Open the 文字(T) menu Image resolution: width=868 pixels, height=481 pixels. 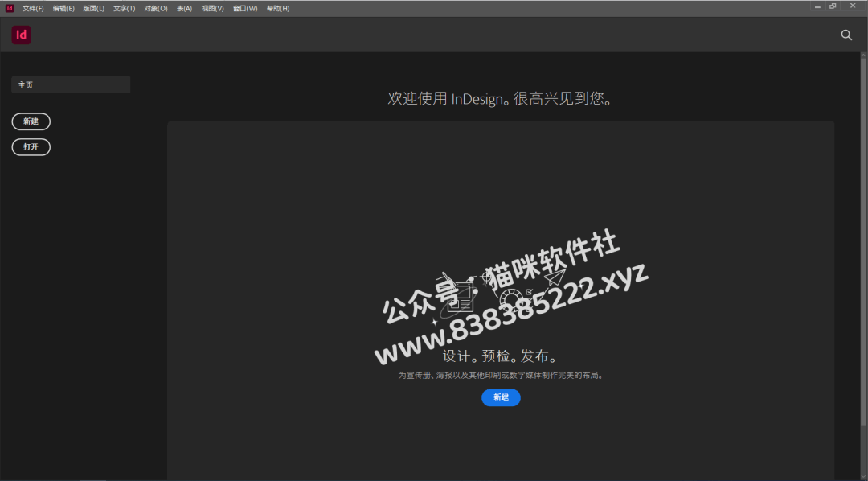coord(124,9)
